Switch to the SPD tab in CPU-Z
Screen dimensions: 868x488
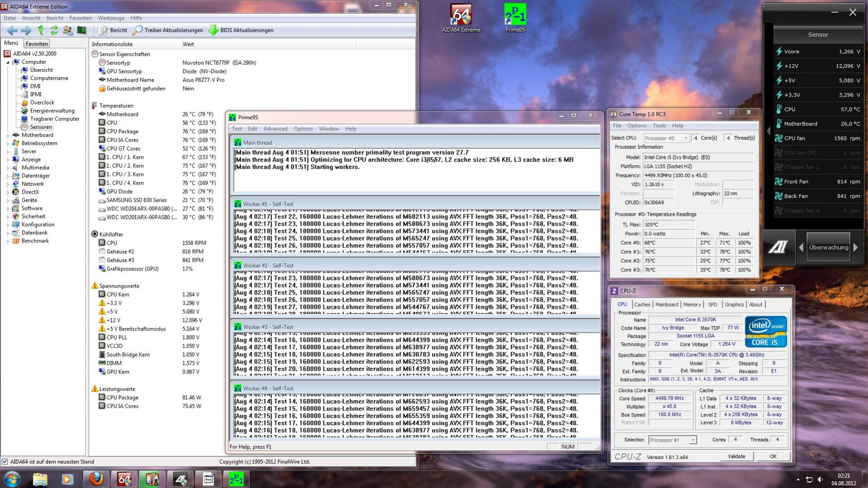pyautogui.click(x=713, y=305)
